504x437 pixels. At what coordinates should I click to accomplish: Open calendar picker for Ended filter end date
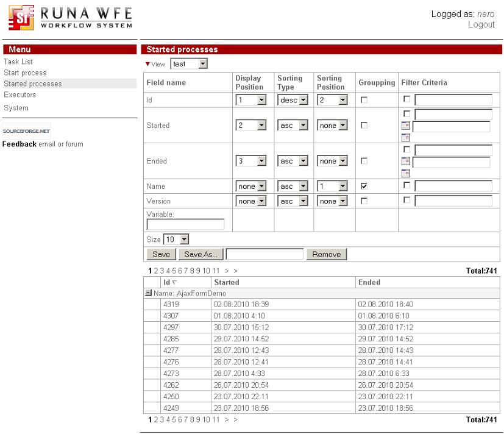click(405, 172)
